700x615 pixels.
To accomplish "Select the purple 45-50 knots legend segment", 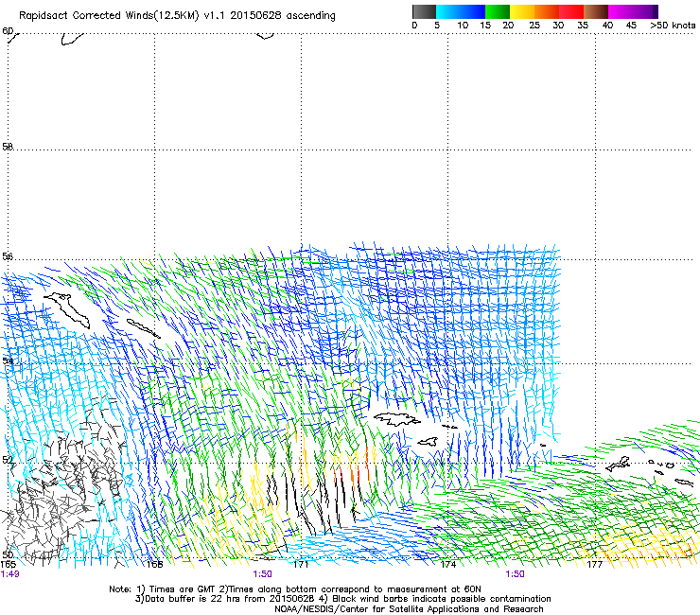I will pos(645,11).
